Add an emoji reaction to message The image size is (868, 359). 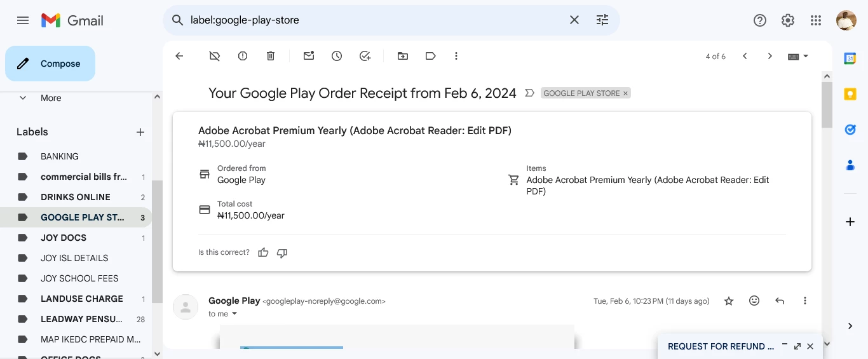pos(754,301)
